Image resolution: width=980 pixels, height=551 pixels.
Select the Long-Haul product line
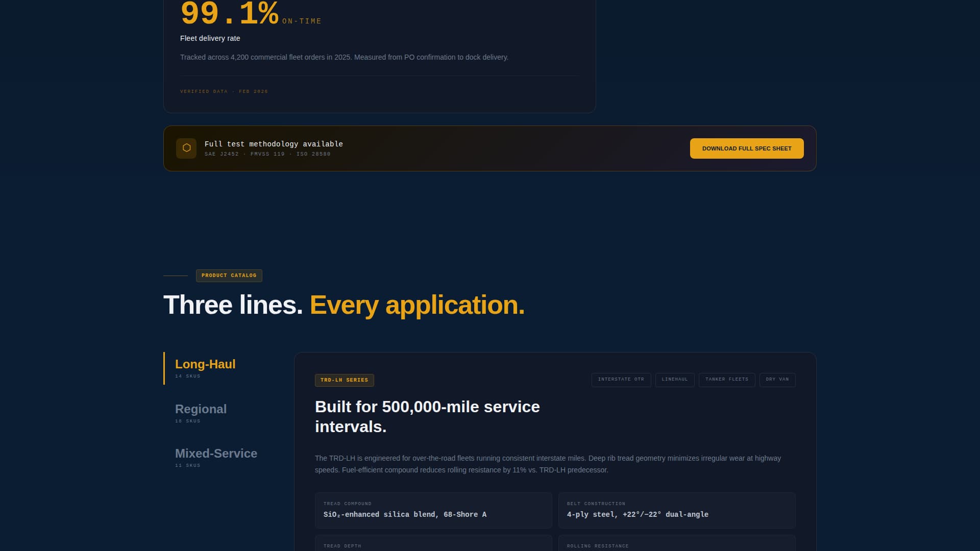[205, 364]
